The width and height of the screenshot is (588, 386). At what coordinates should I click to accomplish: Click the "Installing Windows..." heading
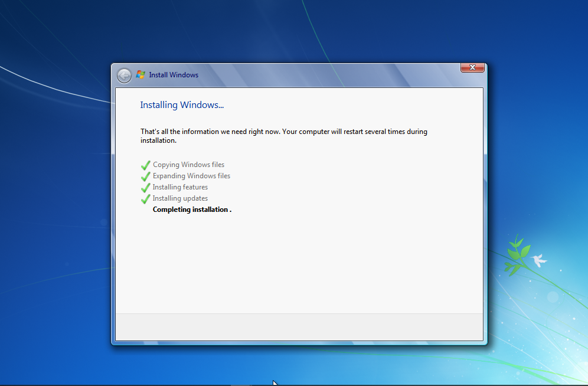tap(182, 105)
